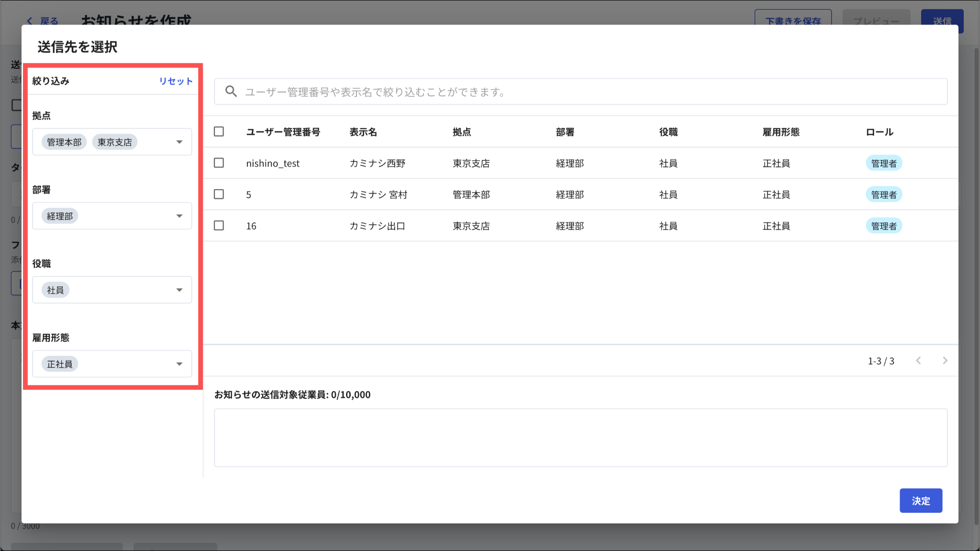Click the ロール column header

(879, 132)
